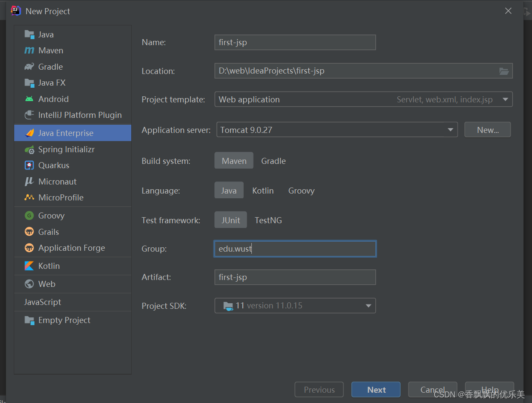Click the browse folder icon in Location field
Screen dimensions: 532x403
click(504, 71)
